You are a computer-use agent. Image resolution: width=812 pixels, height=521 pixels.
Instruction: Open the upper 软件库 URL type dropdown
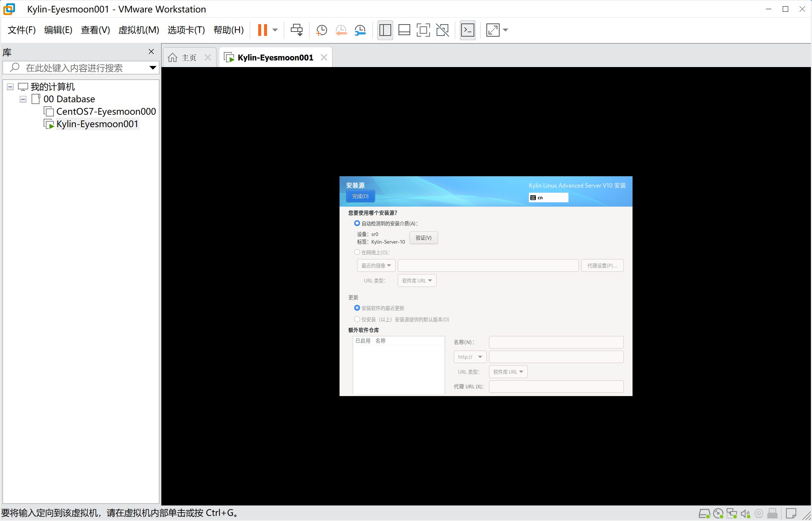tap(417, 281)
